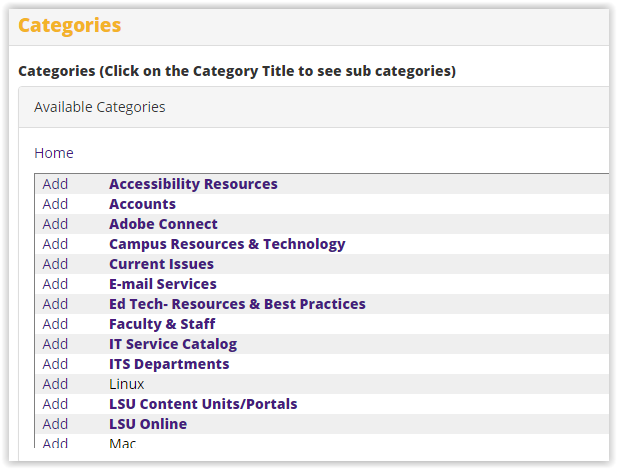
Task: Open LSU Content Units/Portals sub categories
Action: click(x=203, y=404)
